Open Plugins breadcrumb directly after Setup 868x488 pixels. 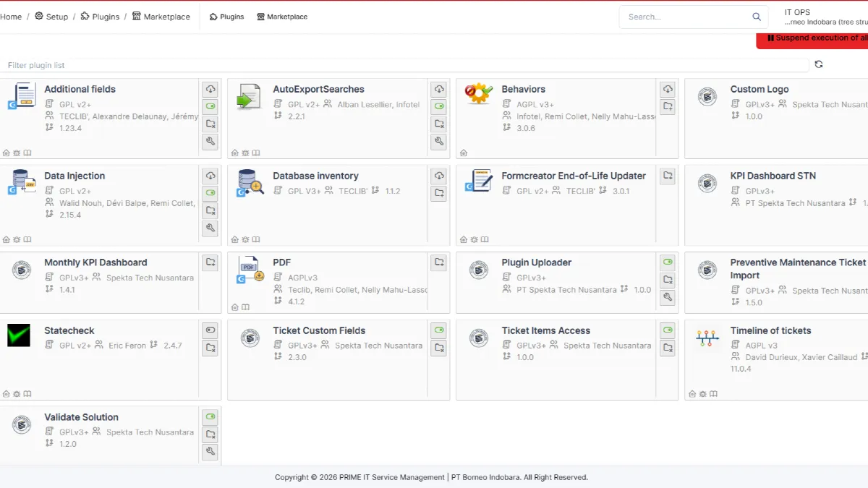pyautogui.click(x=100, y=17)
